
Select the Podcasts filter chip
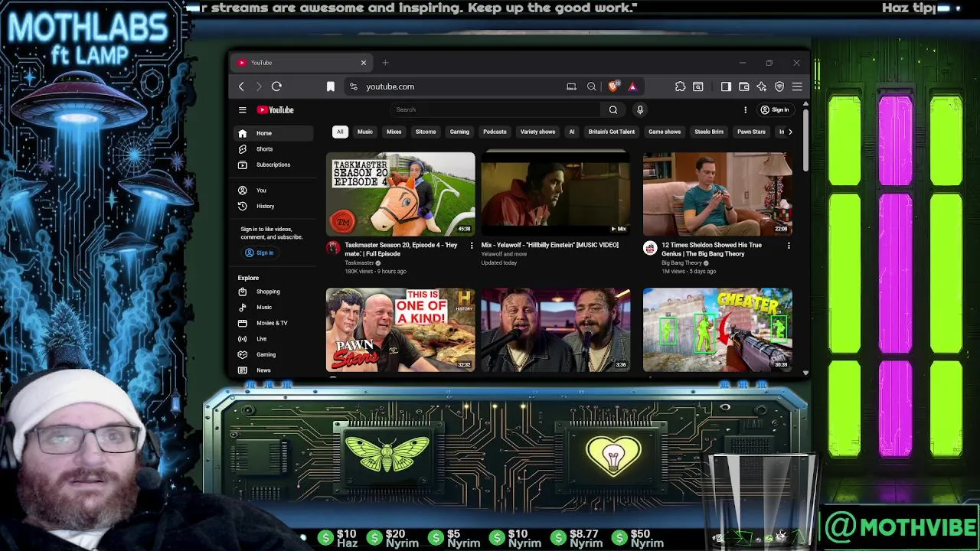[x=495, y=132]
